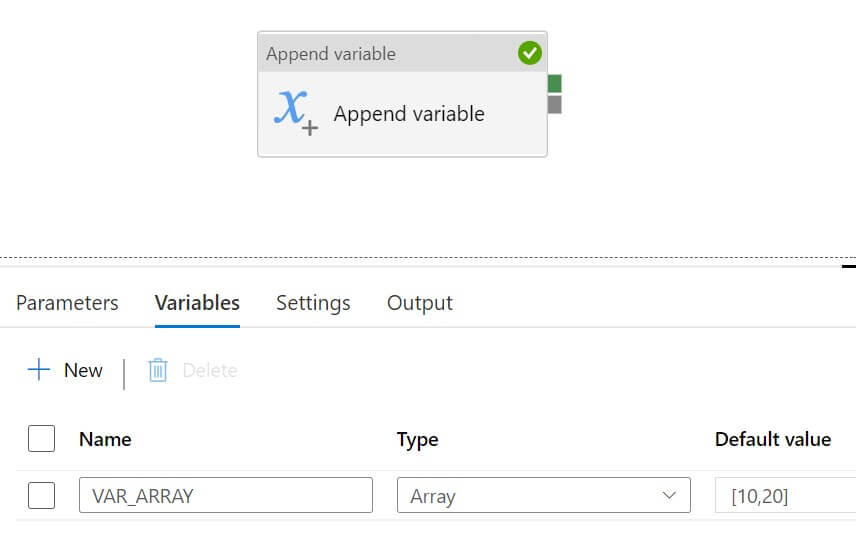This screenshot has width=856, height=544.
Task: Click the Name column header
Action: coord(105,439)
